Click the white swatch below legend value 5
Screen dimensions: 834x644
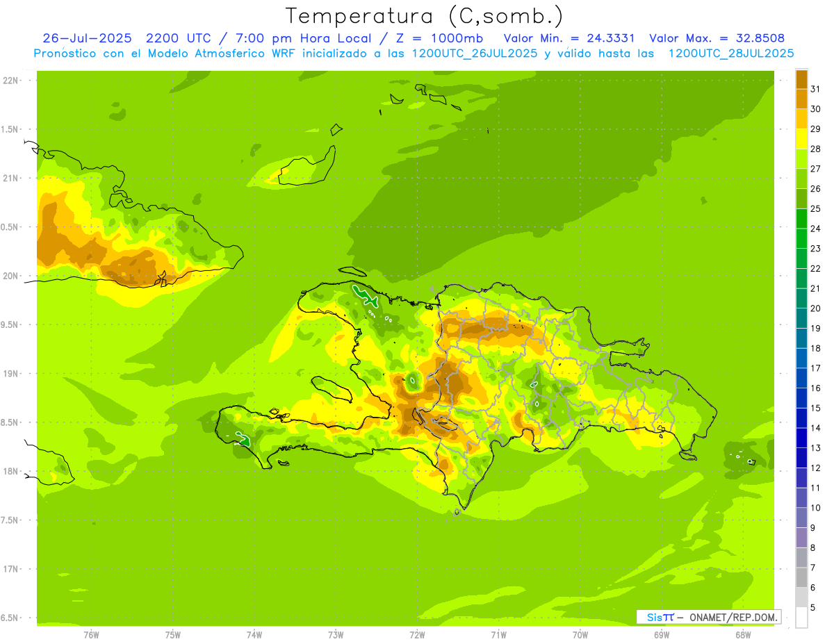[801, 618]
